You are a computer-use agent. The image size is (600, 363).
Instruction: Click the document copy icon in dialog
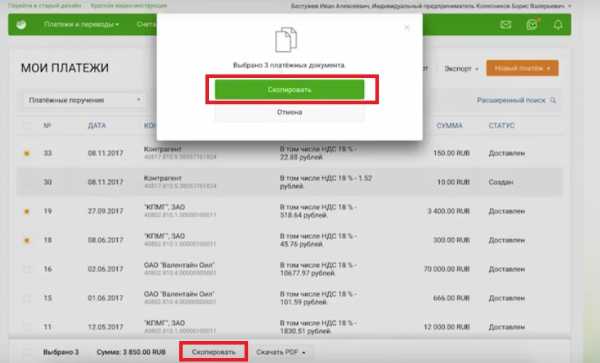286,40
